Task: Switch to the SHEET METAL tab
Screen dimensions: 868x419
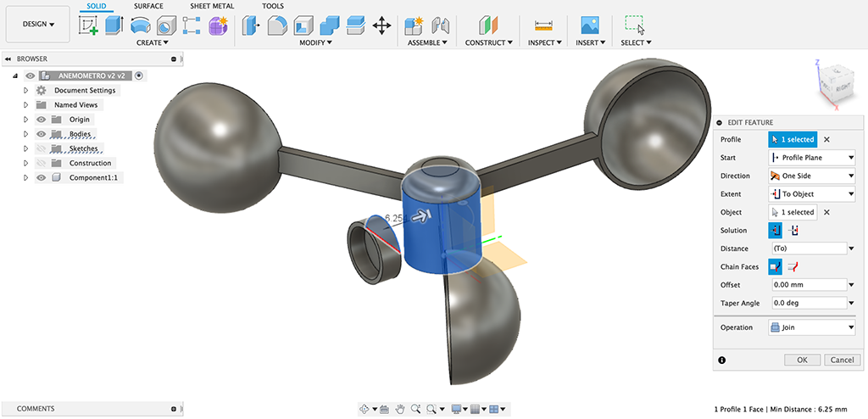Action: [x=212, y=6]
